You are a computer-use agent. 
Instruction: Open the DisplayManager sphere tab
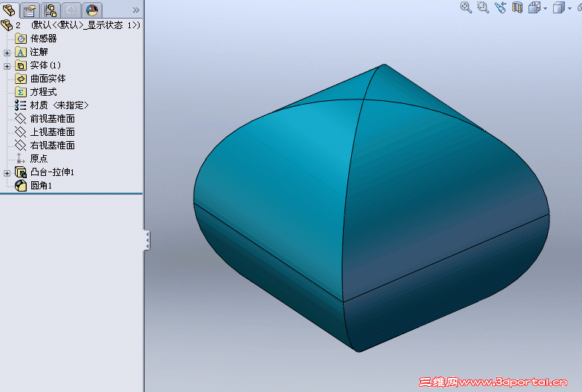(92, 10)
